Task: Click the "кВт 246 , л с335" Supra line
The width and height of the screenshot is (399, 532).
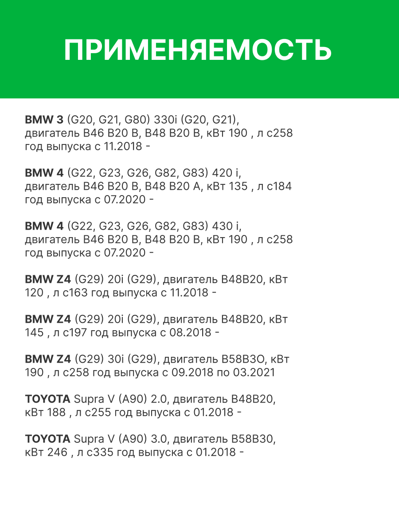Action: point(68,452)
